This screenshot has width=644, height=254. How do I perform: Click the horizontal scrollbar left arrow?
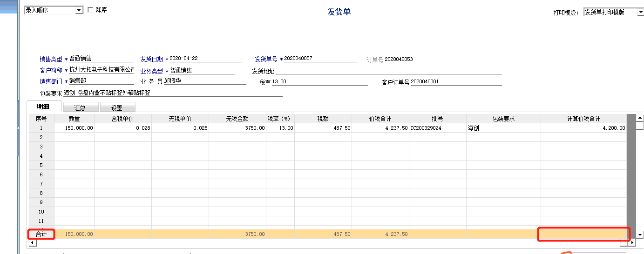click(32, 242)
